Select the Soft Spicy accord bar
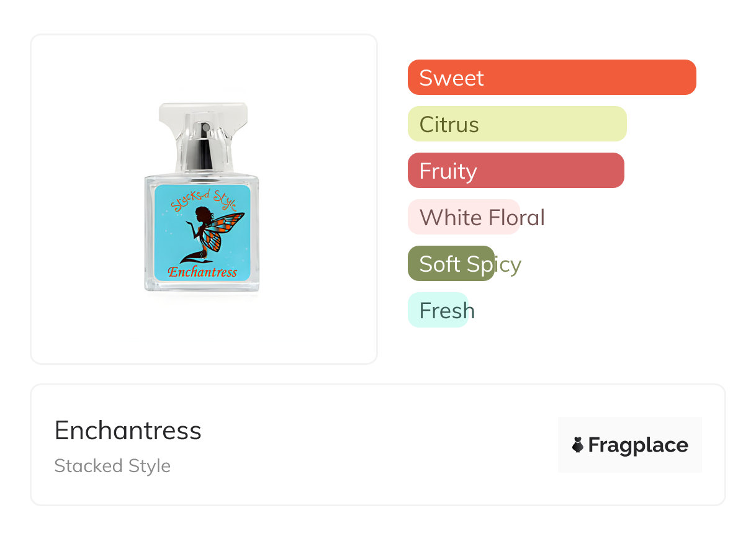This screenshot has height=536, width=756. coord(451,264)
